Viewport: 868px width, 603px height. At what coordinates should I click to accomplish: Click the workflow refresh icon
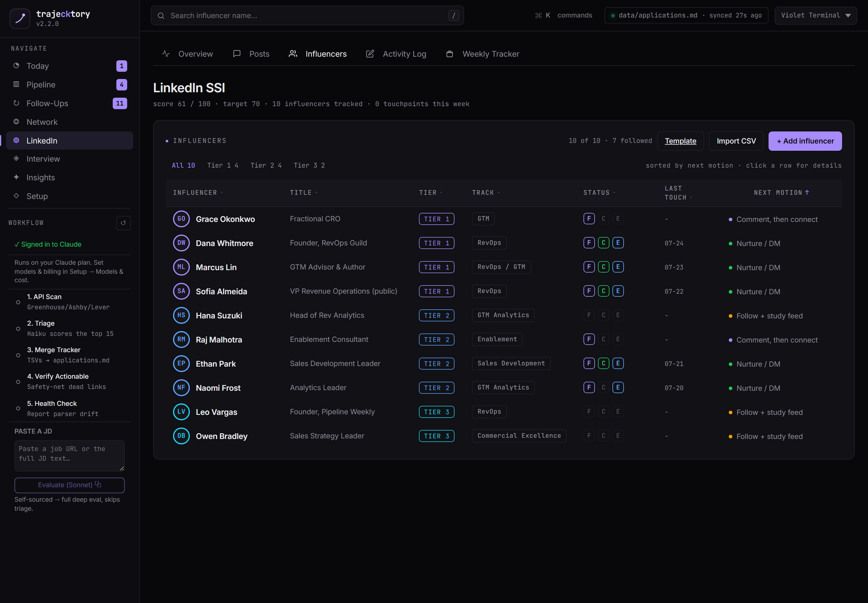[123, 223]
